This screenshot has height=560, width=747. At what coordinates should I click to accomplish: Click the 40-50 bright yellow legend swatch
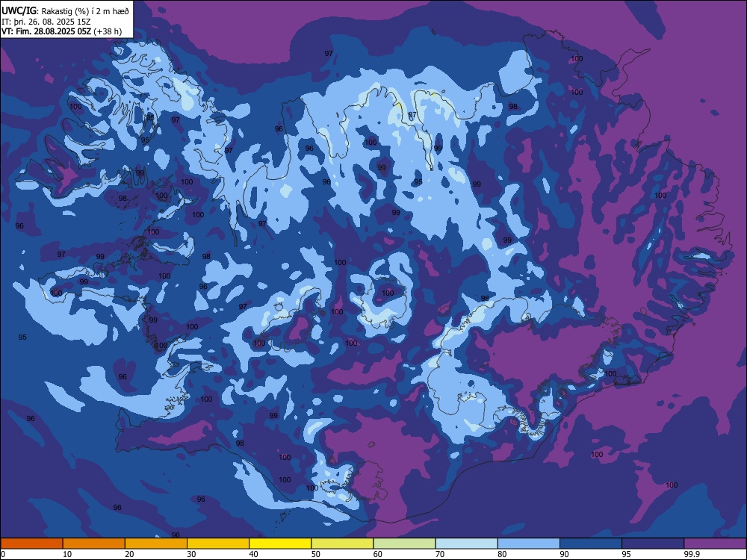click(x=280, y=544)
